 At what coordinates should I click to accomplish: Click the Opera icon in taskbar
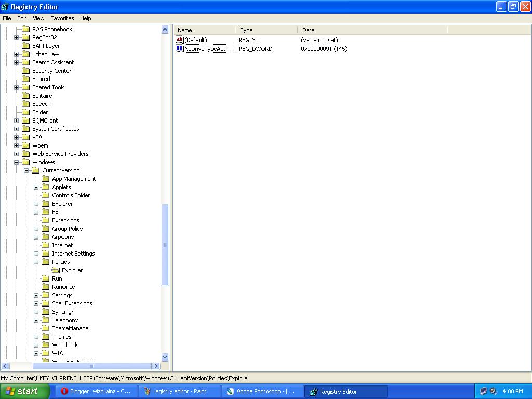(x=64, y=391)
